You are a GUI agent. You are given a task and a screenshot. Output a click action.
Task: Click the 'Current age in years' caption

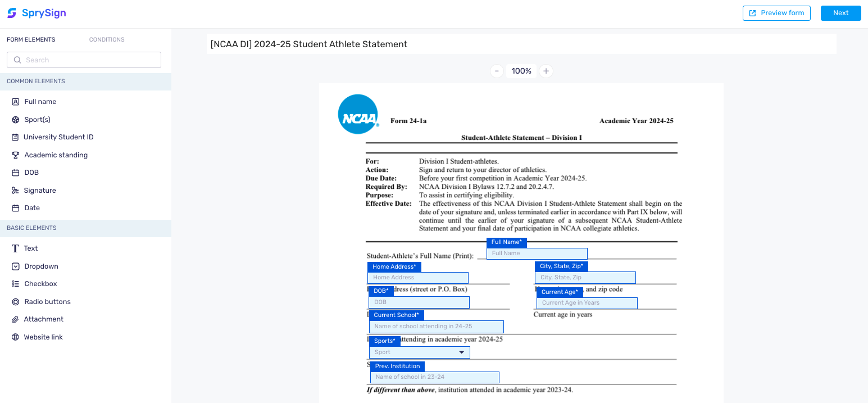click(x=563, y=315)
